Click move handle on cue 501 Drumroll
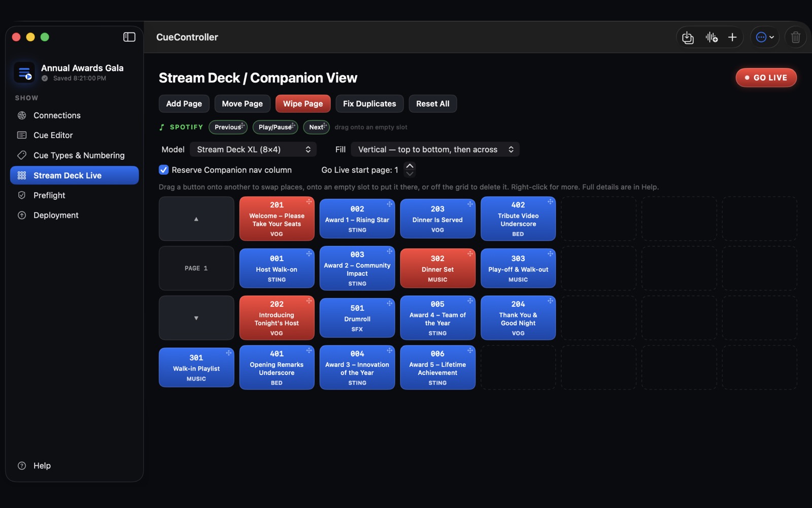The width and height of the screenshot is (812, 508). (390, 303)
